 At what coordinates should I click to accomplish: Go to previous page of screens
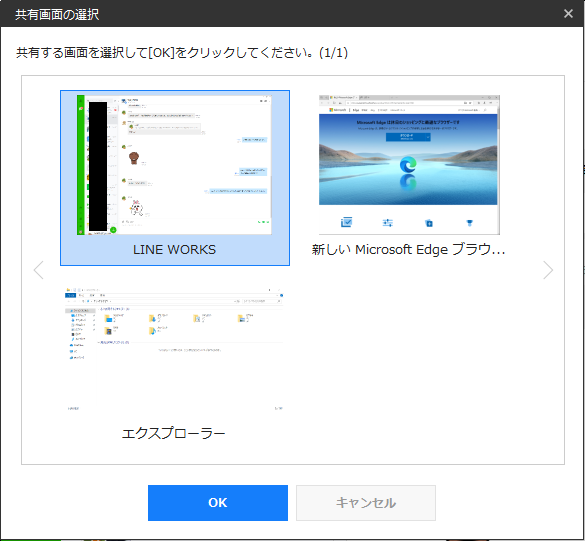(38, 270)
